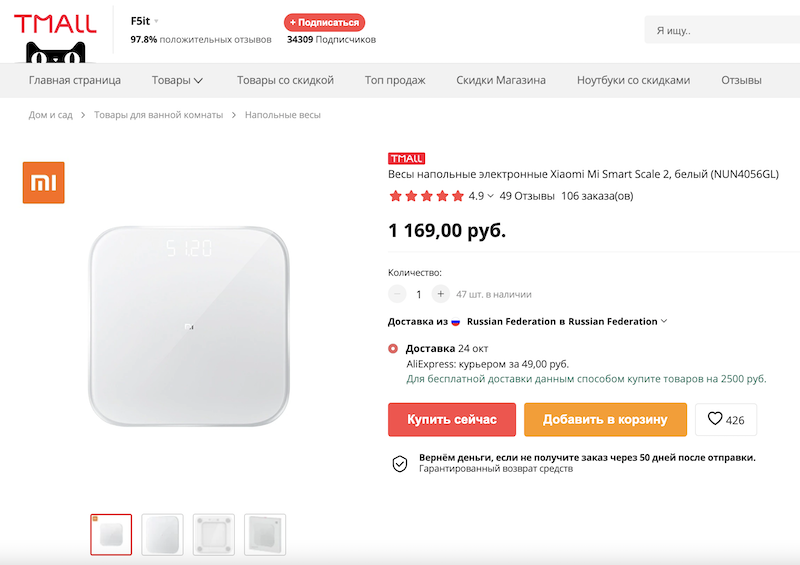Click the red TMALL badge above title
The width and height of the screenshot is (800, 565).
(406, 158)
